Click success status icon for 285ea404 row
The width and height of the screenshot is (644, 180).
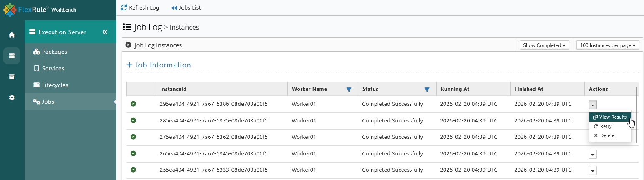click(x=133, y=120)
